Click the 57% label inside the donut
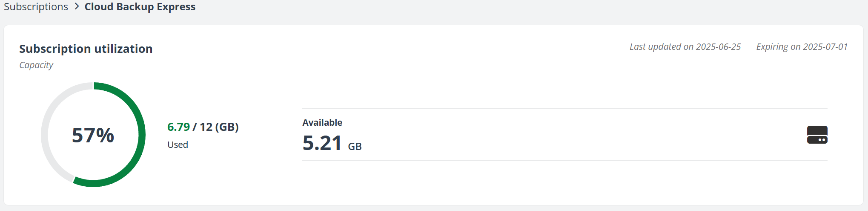Screen dimensions: 868x211 pyautogui.click(x=93, y=135)
